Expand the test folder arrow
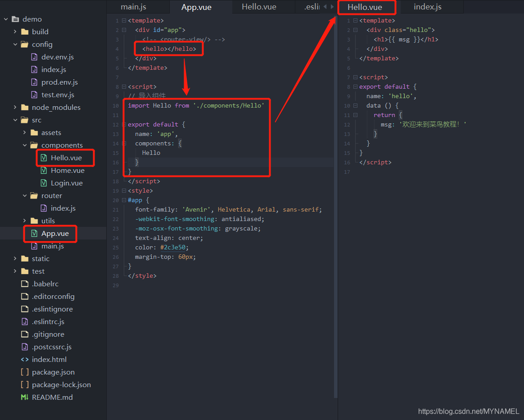Image resolution: width=524 pixels, height=420 pixels. click(15, 271)
